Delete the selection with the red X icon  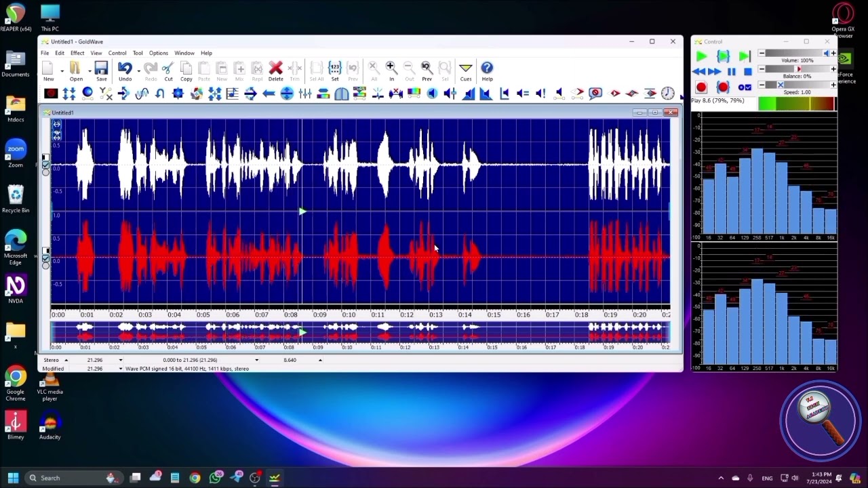[x=275, y=70]
